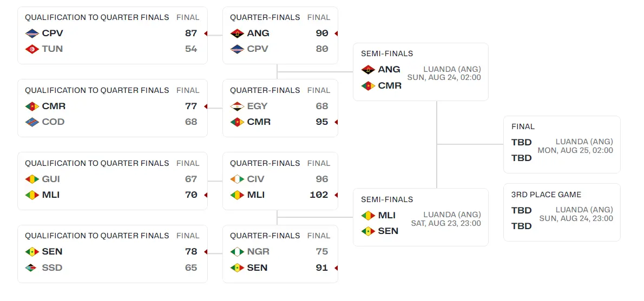This screenshot has width=644, height=301.
Task: Open MLI vs SEN semi-final card
Action: pos(420,217)
